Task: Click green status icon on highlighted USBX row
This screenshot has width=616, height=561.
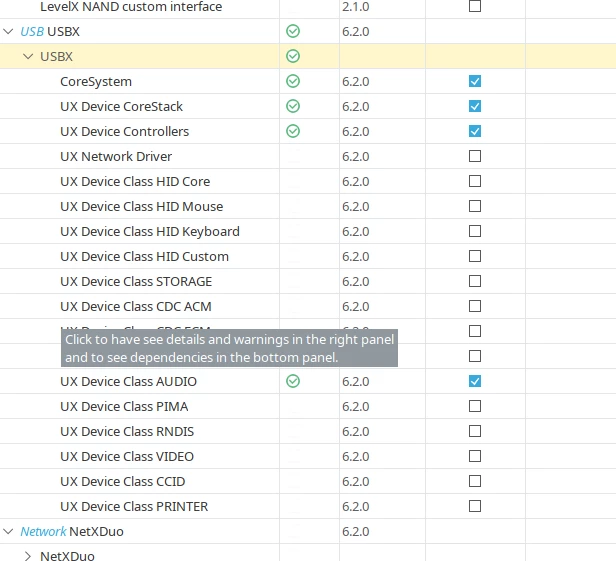Action: click(293, 56)
